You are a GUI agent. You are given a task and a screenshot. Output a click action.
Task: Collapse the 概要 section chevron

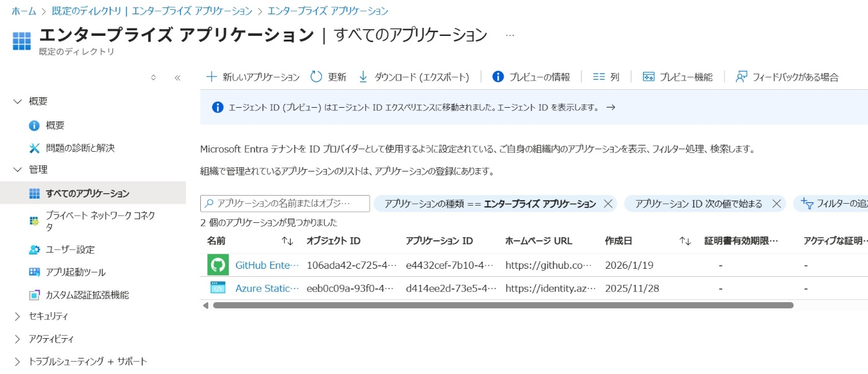pos(17,102)
